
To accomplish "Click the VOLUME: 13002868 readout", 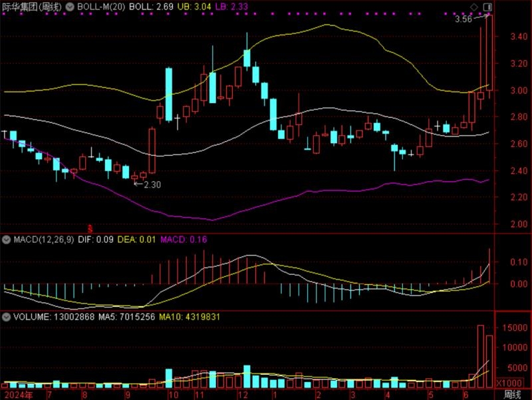I will click(54, 317).
